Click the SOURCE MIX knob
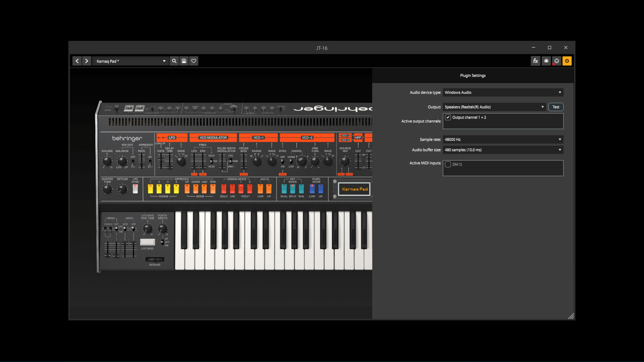This screenshot has height=362, width=644. click(x=345, y=161)
